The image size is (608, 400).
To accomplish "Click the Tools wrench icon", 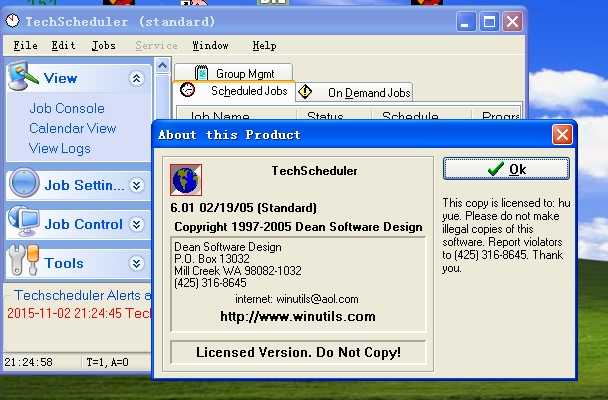I will click(x=24, y=260).
